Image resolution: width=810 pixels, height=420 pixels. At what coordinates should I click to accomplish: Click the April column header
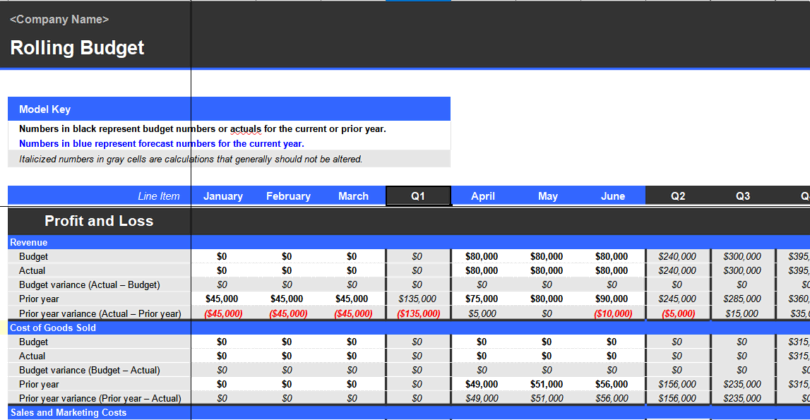tap(483, 196)
